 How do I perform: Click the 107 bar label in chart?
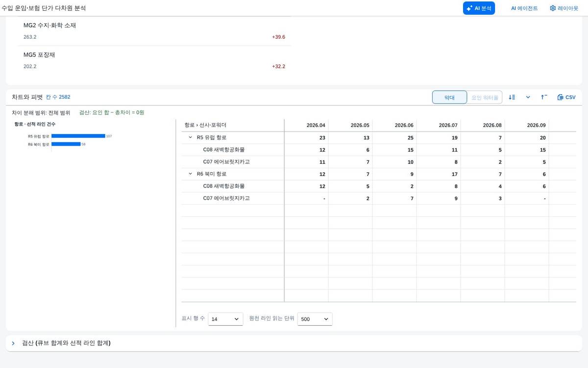coord(109,136)
